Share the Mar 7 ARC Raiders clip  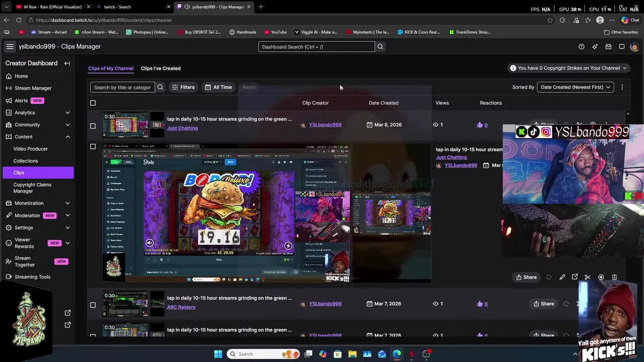pyautogui.click(x=544, y=304)
